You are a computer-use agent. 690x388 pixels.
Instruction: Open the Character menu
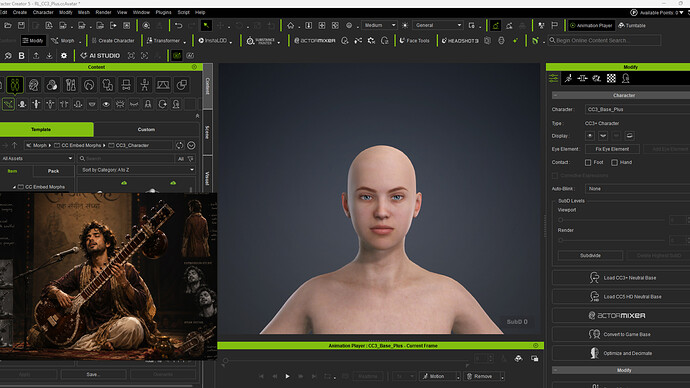(x=43, y=12)
